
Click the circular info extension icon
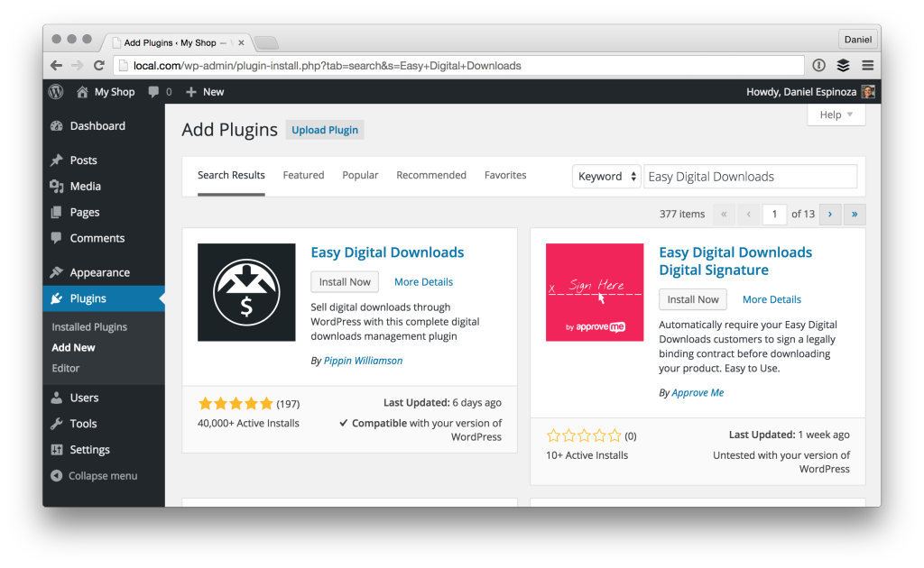(818, 65)
